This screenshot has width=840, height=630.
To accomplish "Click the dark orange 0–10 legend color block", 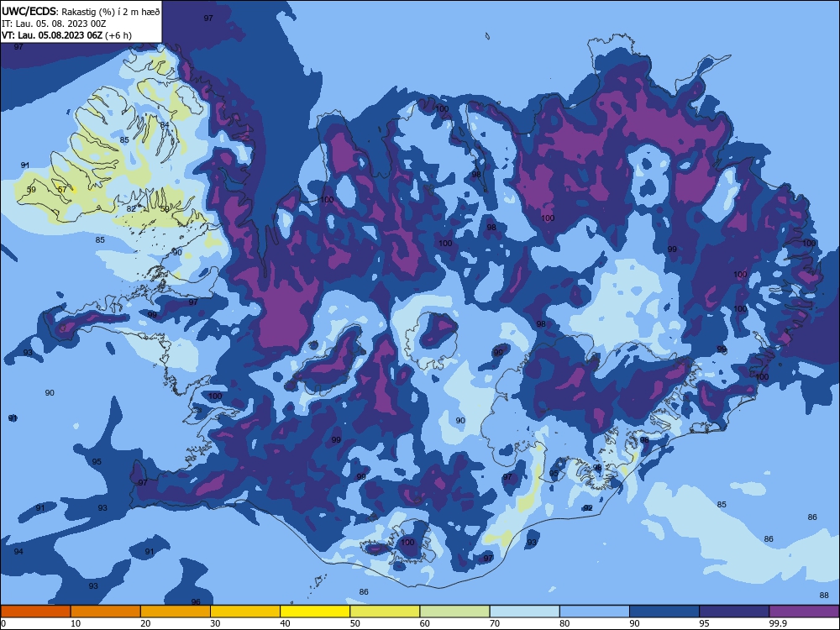I will (35, 612).
